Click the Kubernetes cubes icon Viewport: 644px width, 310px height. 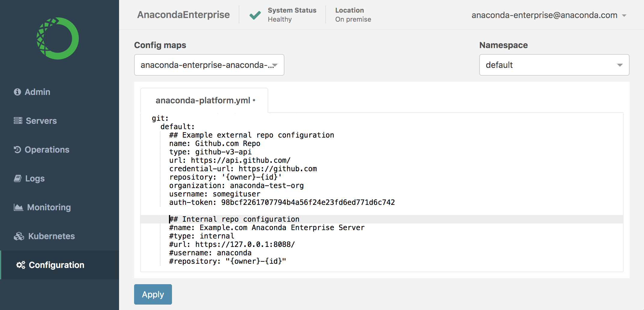tap(19, 236)
